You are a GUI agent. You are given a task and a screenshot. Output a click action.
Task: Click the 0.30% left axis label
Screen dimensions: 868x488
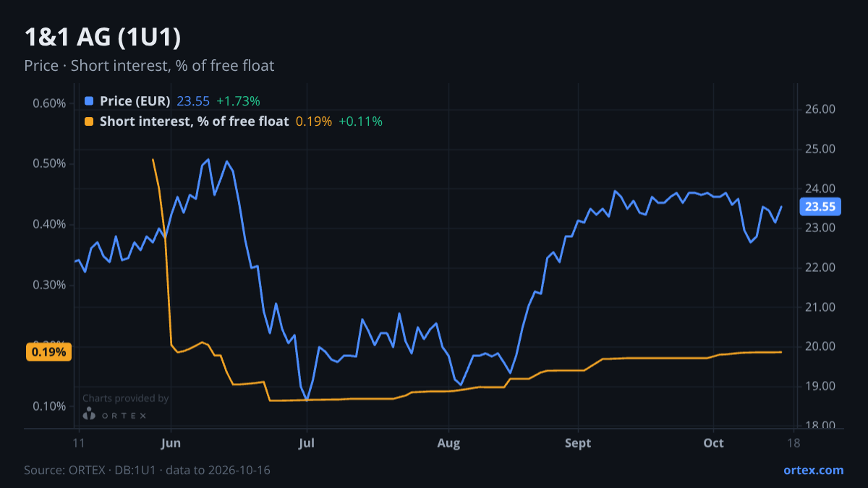[x=49, y=285]
